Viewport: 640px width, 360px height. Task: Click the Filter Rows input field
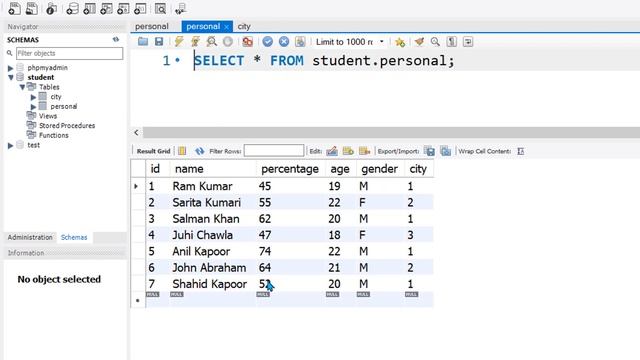[274, 151]
